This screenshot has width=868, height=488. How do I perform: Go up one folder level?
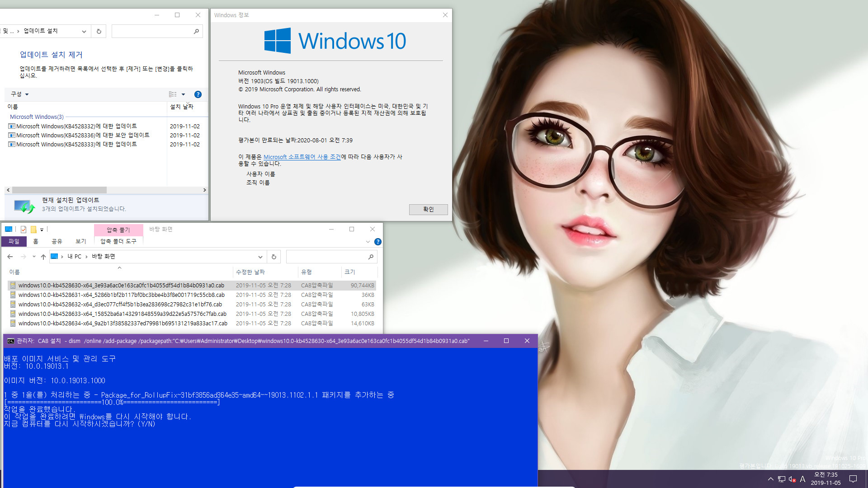coord(43,257)
